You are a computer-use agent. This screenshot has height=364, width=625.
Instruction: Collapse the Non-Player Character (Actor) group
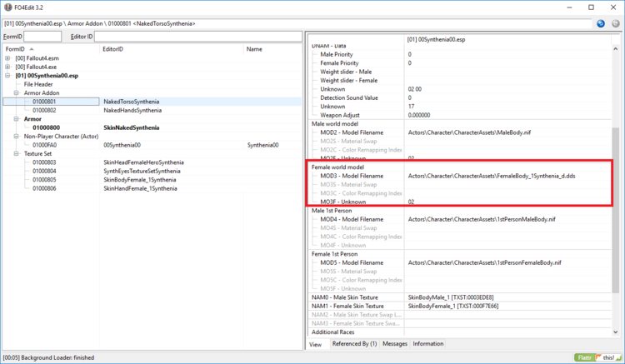pyautogui.click(x=17, y=137)
